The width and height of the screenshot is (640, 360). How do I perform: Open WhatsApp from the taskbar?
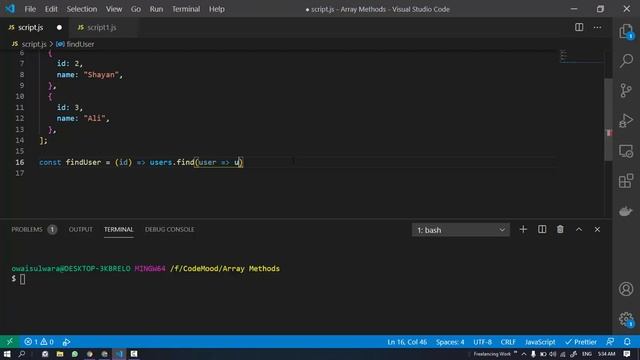[x=75, y=354]
